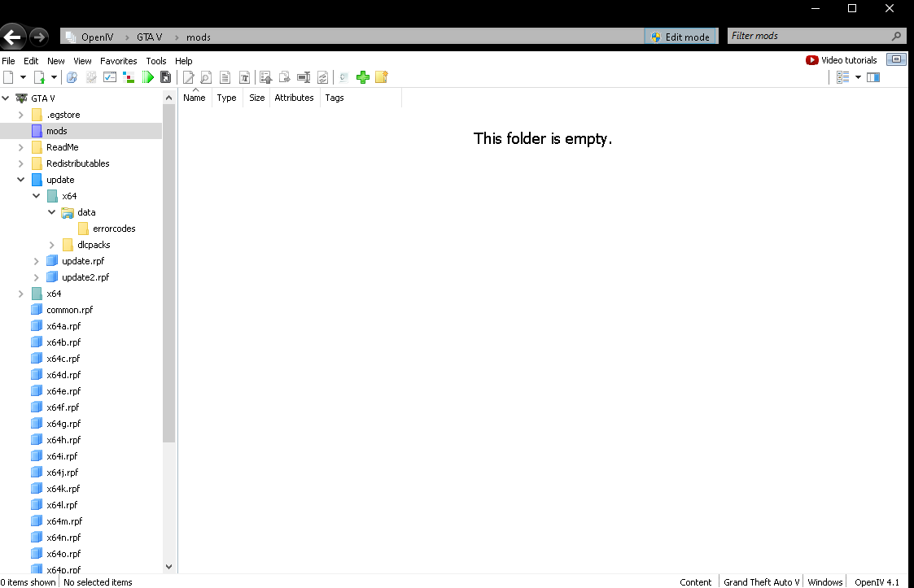Image resolution: width=914 pixels, height=588 pixels.
Task: Click the magnifier icon in filter box
Action: (x=897, y=36)
